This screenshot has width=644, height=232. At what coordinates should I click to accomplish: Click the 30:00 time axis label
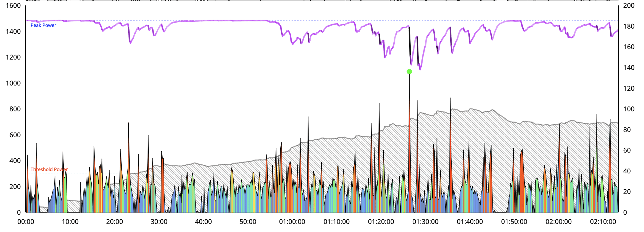[x=159, y=222]
